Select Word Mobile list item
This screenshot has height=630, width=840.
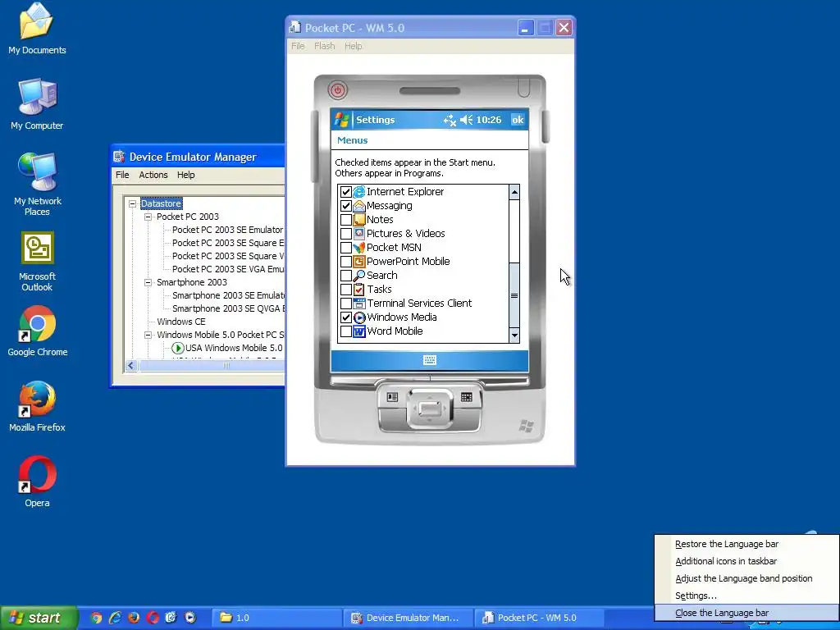[x=395, y=331]
